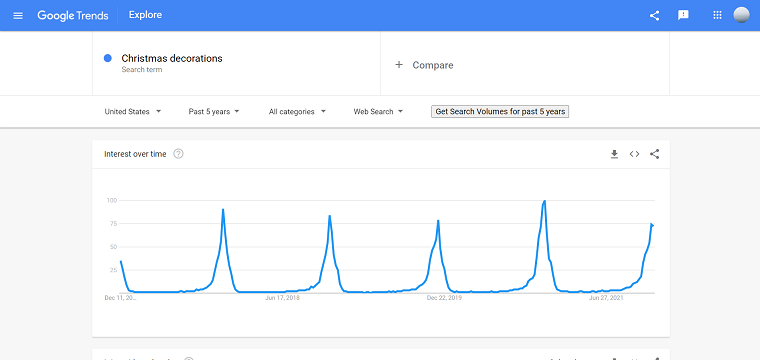Click the Interest over time title
Screen dimensions: 760x360
click(x=135, y=154)
